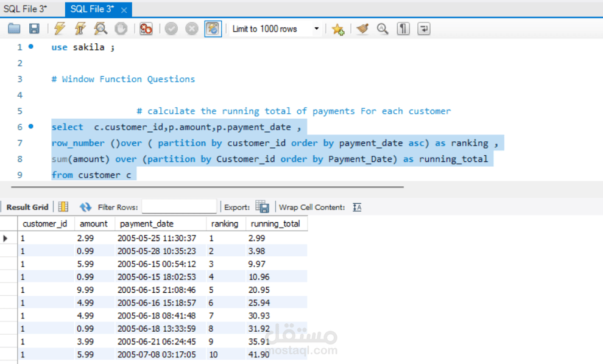Refresh results icon
Viewport: 603px width, 364px height.
(85, 207)
